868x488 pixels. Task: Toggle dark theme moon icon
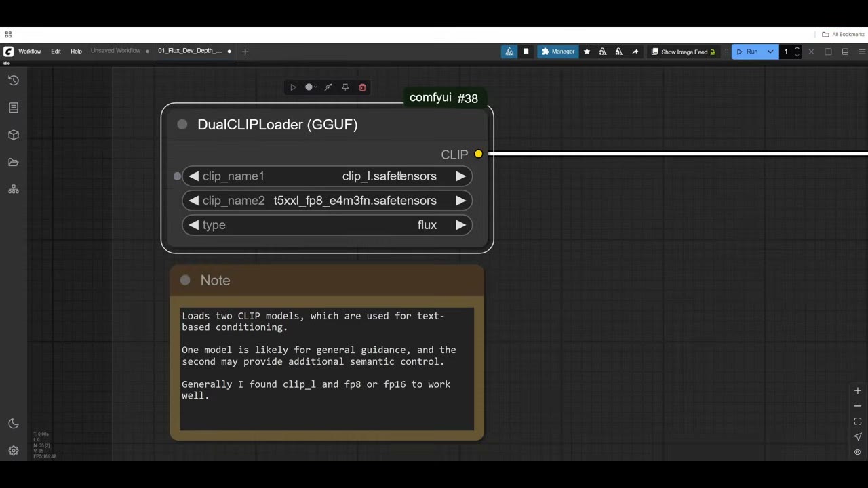14,424
